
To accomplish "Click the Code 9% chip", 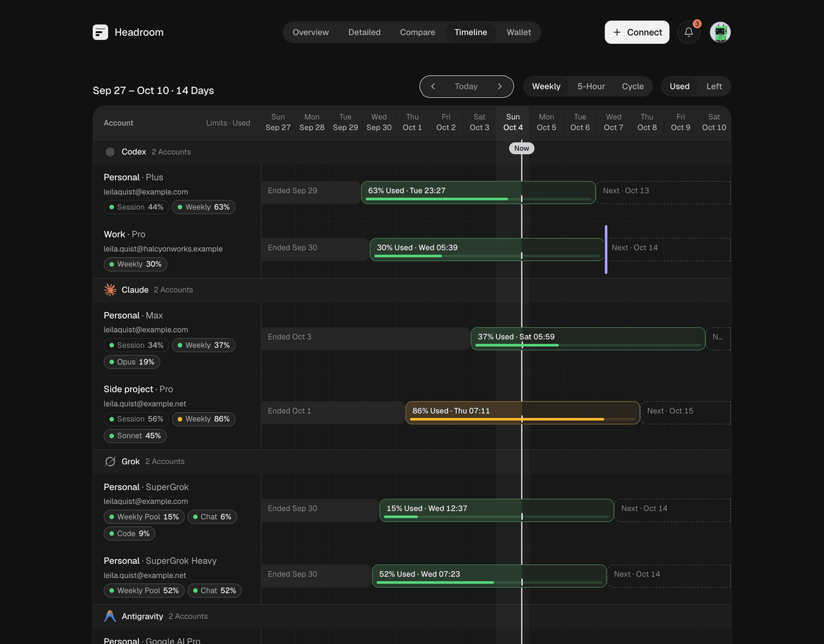I will [x=129, y=534].
